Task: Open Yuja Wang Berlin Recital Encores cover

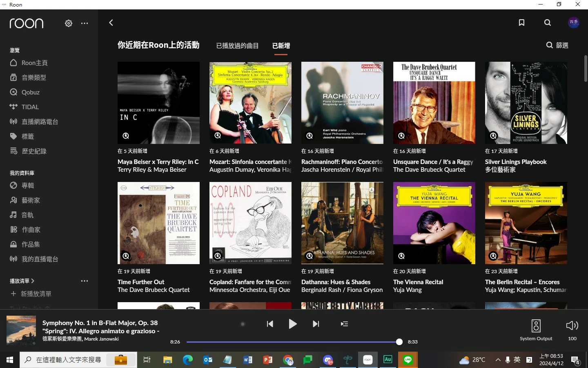Action: point(526,223)
